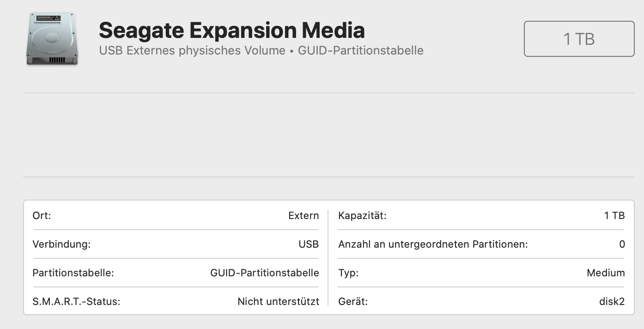Click the 1 TB value beside Kapazität
This screenshot has height=329, width=644.
614,216
